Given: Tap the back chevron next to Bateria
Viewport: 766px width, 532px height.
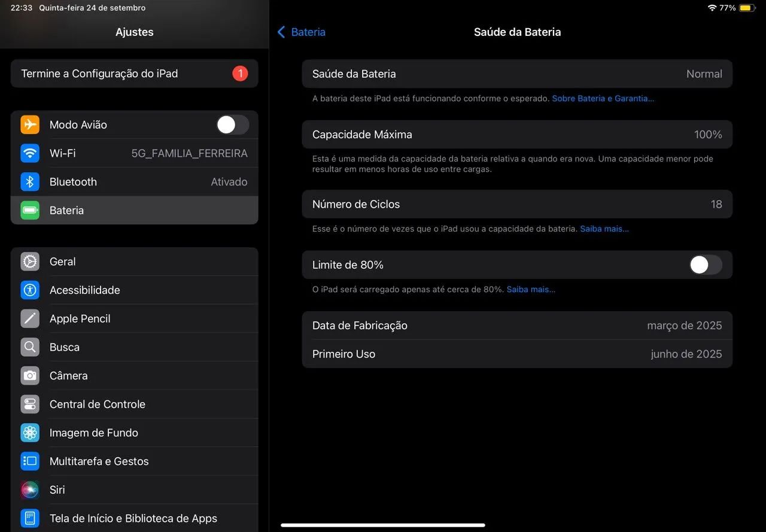Looking at the screenshot, I should point(281,32).
